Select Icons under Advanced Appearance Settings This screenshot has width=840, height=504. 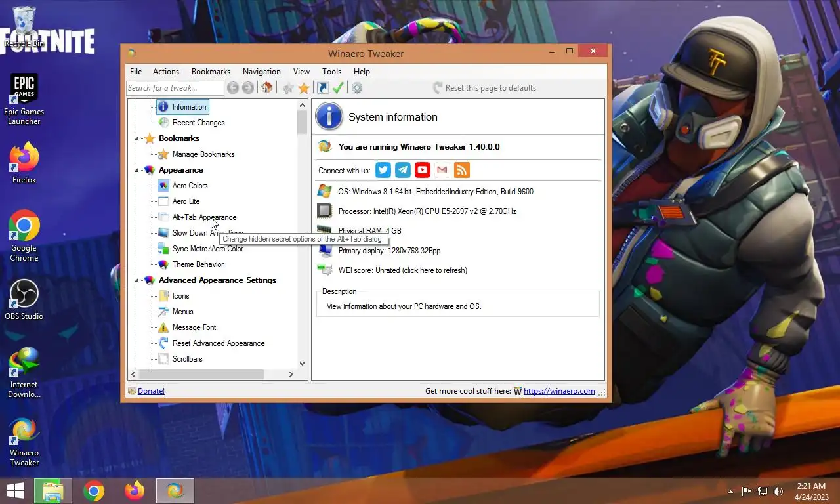tap(180, 296)
